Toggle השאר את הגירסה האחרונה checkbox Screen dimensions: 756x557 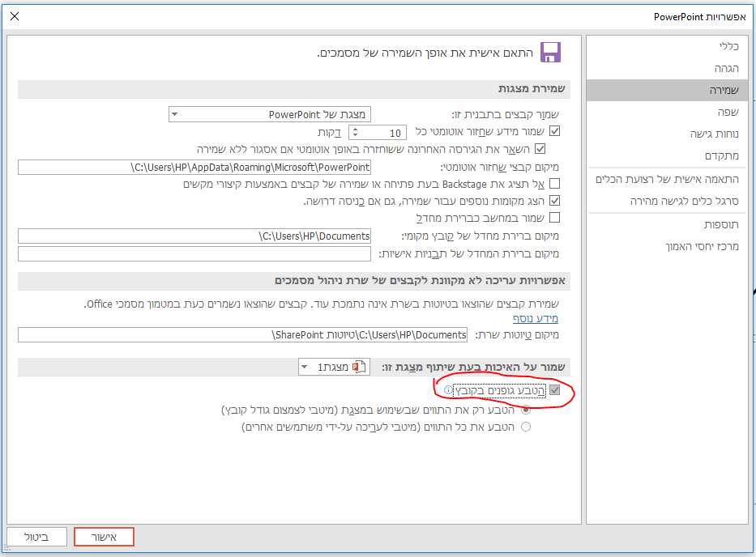tap(540, 148)
